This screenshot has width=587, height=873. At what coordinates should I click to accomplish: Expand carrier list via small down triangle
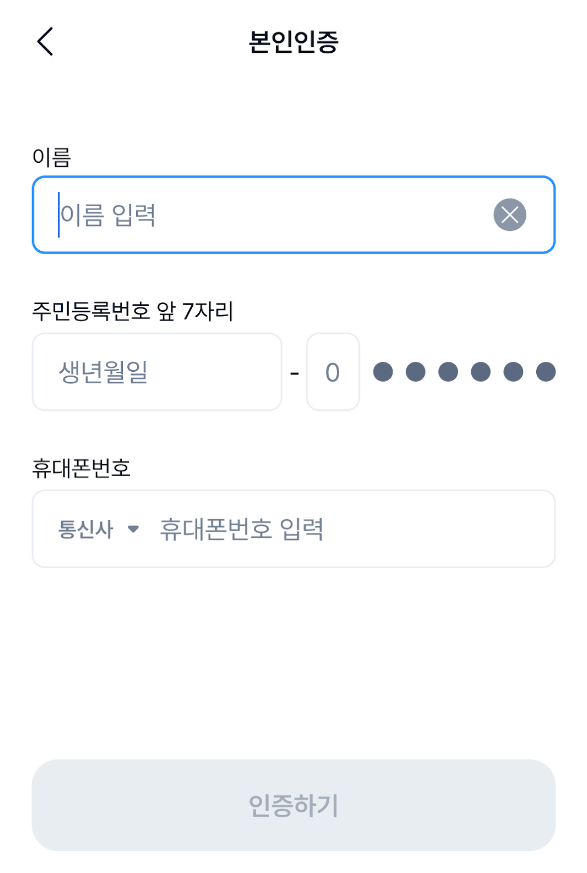click(x=133, y=529)
